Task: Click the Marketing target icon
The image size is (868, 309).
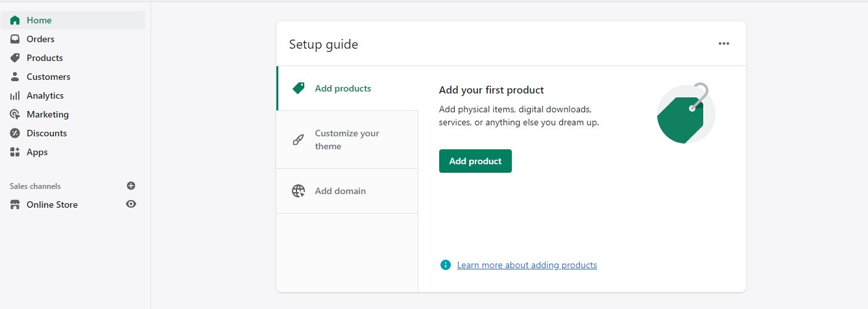Action: [x=15, y=114]
